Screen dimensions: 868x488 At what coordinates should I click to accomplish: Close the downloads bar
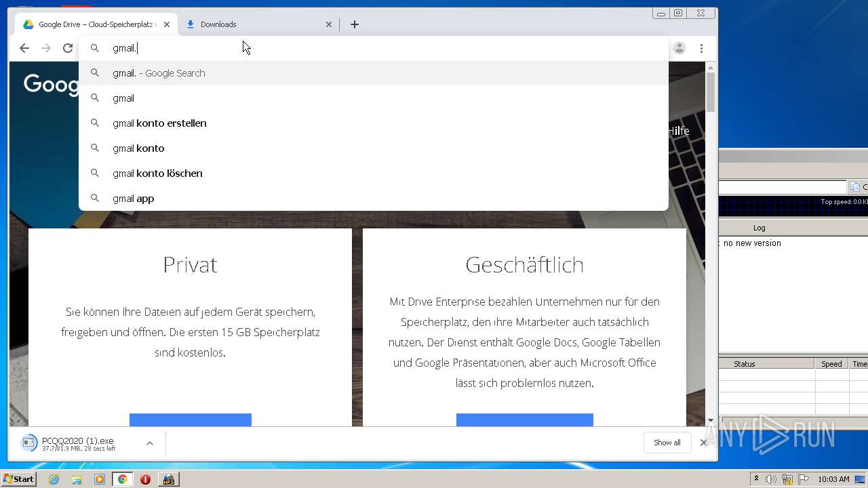[703, 443]
